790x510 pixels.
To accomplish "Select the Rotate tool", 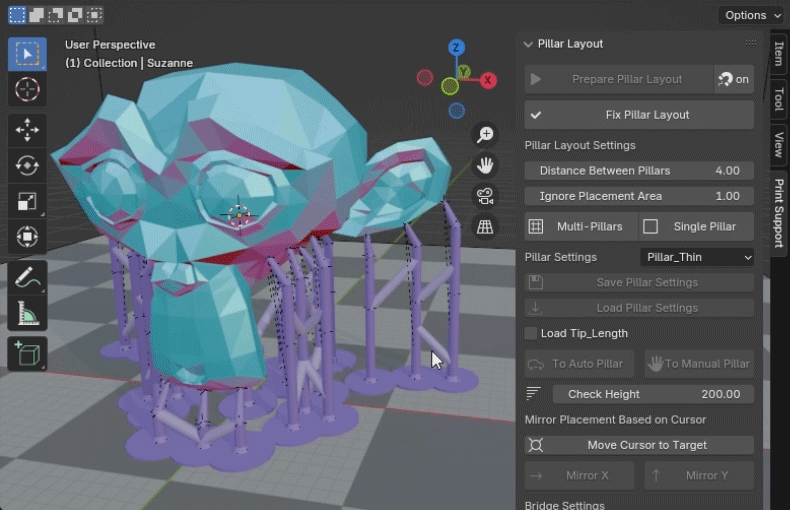I will [27, 165].
